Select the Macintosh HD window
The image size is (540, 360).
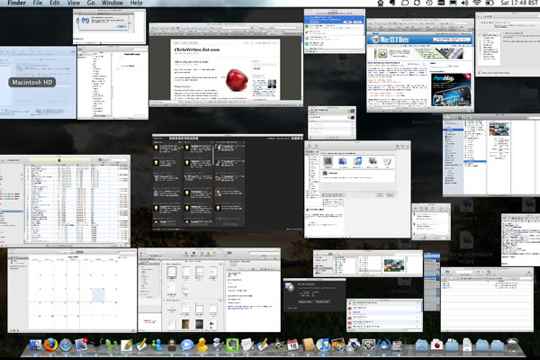coord(38,83)
